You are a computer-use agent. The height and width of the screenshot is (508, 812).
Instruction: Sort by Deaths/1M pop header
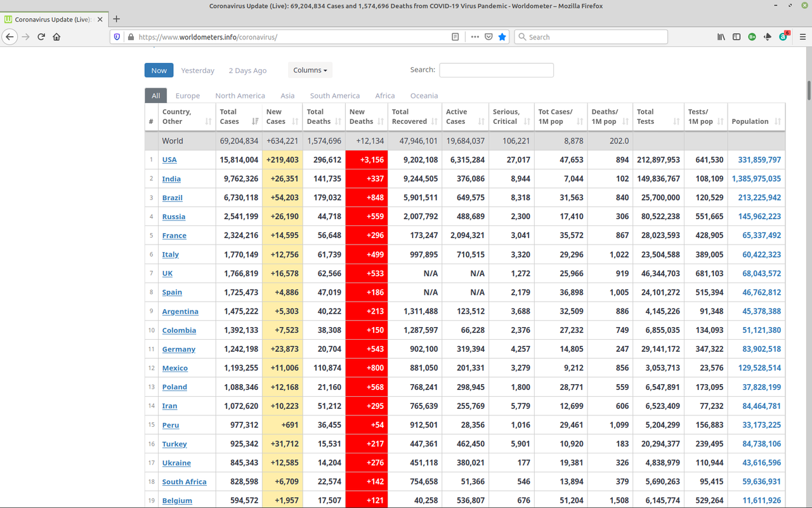[x=610, y=116]
